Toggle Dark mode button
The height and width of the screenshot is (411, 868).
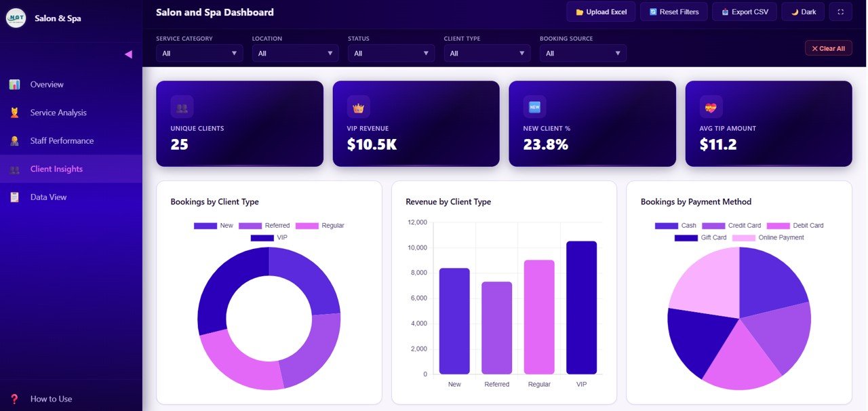coord(803,12)
